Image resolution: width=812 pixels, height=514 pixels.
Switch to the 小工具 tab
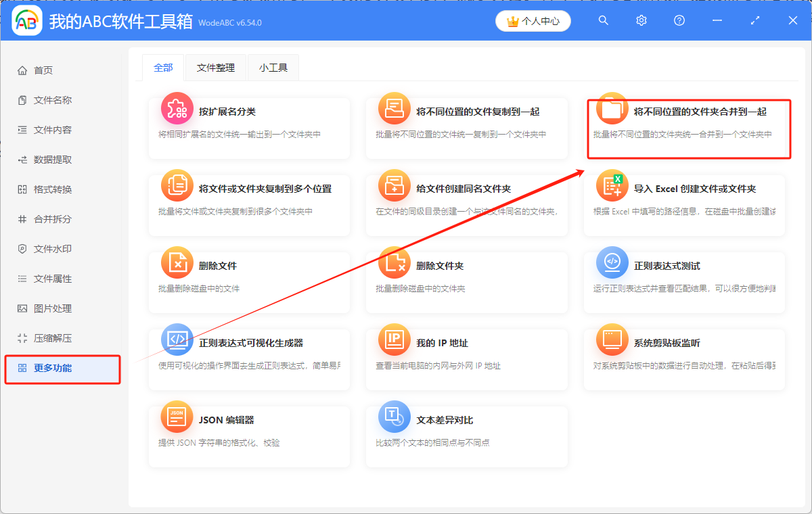pos(273,68)
